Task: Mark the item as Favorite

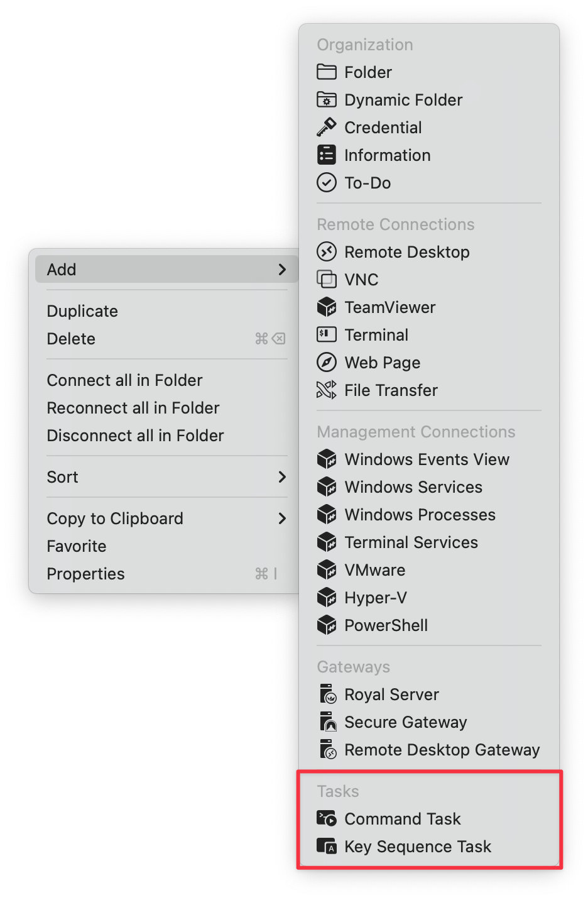Action: (166, 546)
